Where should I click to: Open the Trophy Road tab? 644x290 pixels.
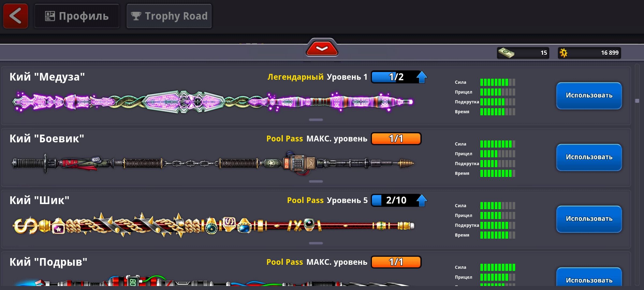coord(169,16)
